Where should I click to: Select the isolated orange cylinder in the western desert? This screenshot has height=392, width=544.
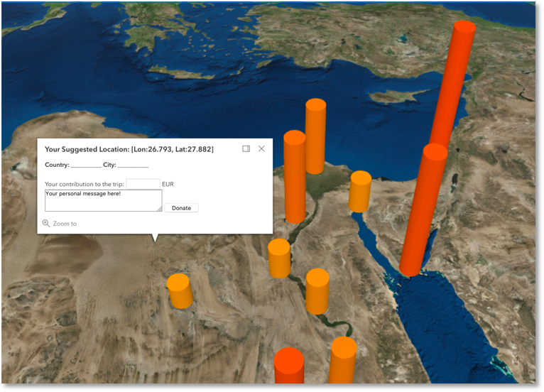coord(180,291)
